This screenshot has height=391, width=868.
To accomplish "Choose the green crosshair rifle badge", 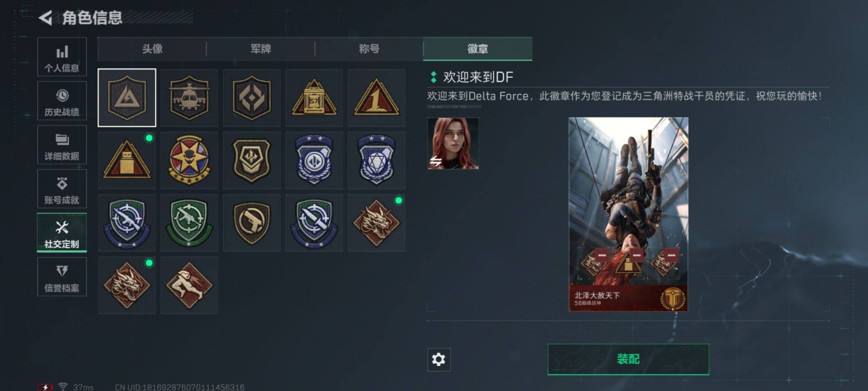I will [189, 223].
